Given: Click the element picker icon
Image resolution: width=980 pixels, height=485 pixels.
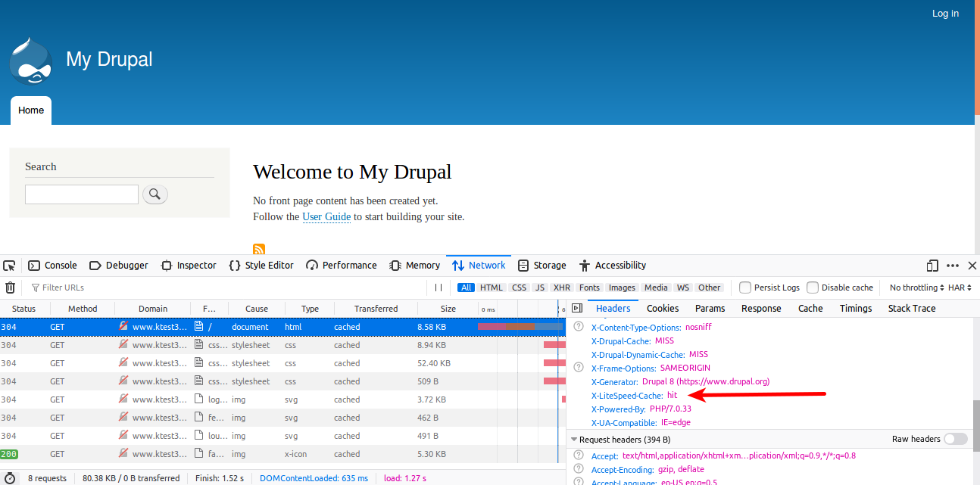Looking at the screenshot, I should pos(9,266).
